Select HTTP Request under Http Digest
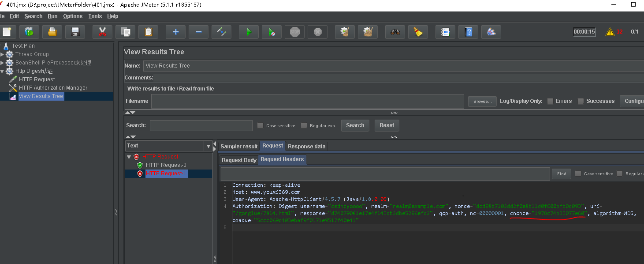This screenshot has height=264, width=644. click(37, 79)
